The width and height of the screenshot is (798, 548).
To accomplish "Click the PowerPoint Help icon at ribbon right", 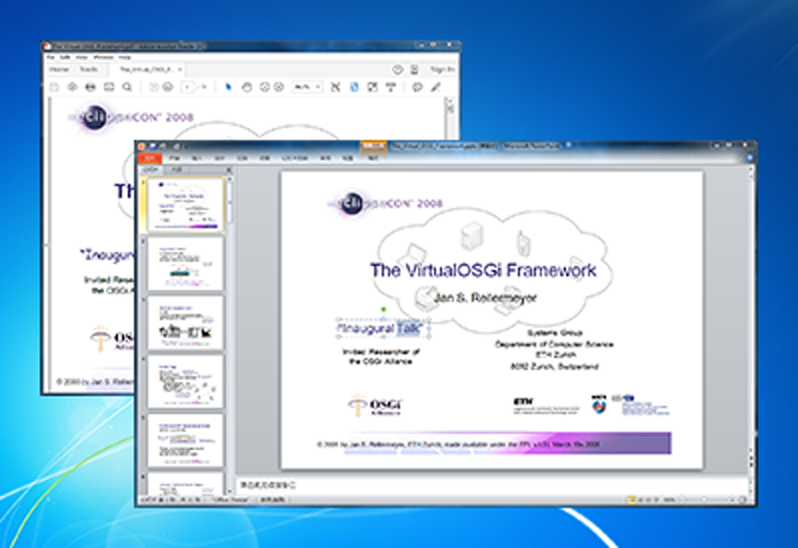I will pos(750,158).
